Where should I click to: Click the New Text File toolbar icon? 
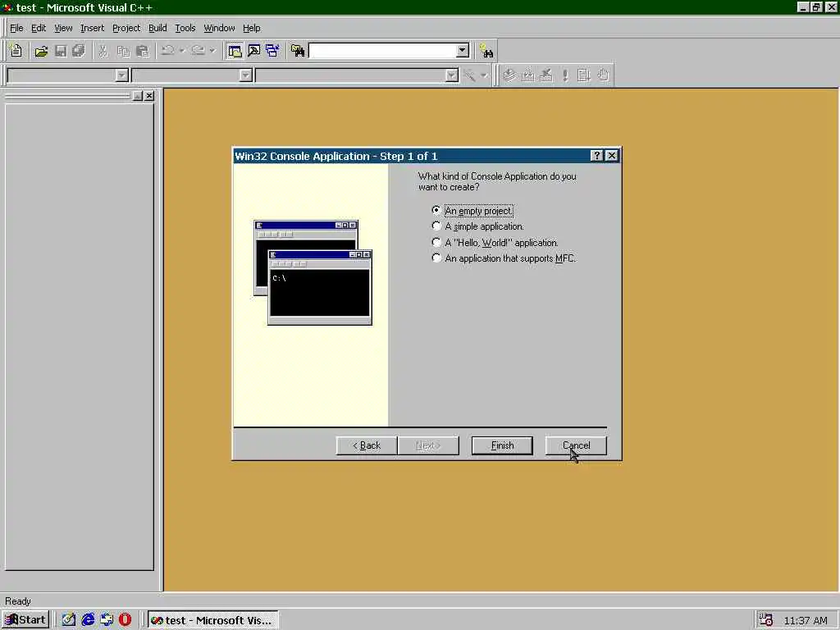tap(16, 51)
